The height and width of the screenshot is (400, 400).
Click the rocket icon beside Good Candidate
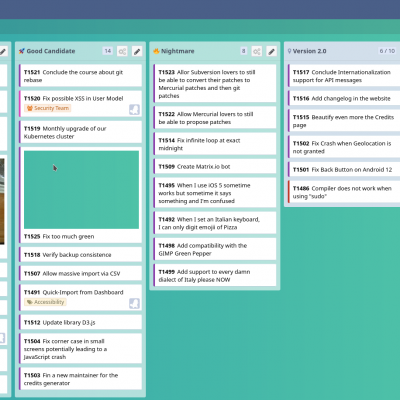22,51
